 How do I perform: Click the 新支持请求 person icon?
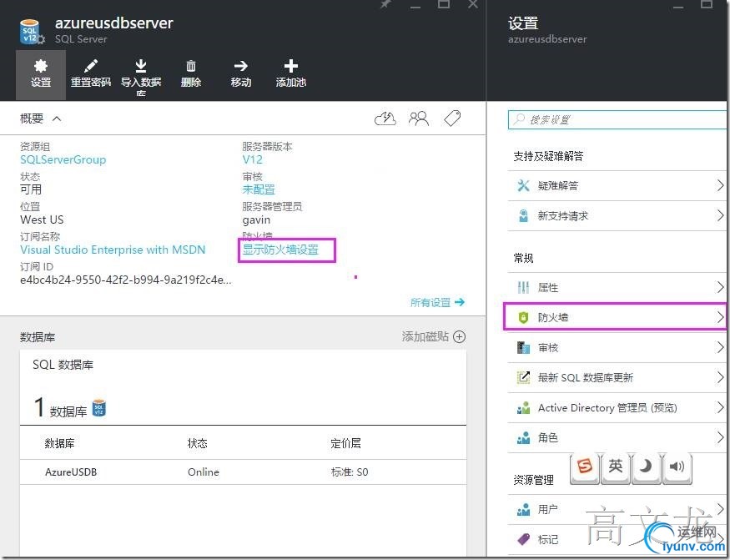523,215
